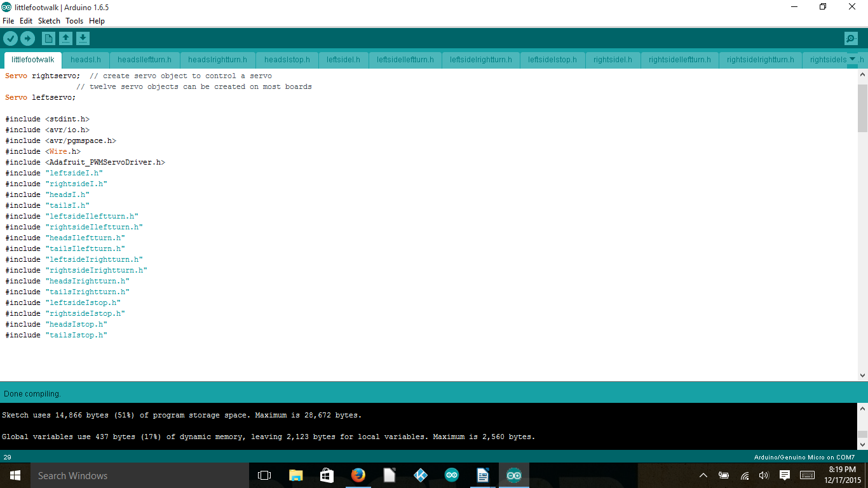Switch to the rightsideI.h tab
Image resolution: width=868 pixels, height=488 pixels.
613,60
